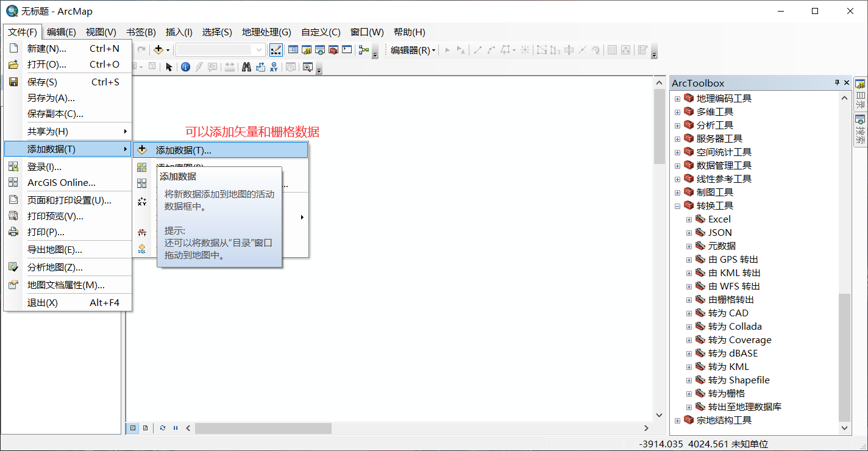Pause map drawing
The height and width of the screenshot is (451, 868).
(176, 428)
